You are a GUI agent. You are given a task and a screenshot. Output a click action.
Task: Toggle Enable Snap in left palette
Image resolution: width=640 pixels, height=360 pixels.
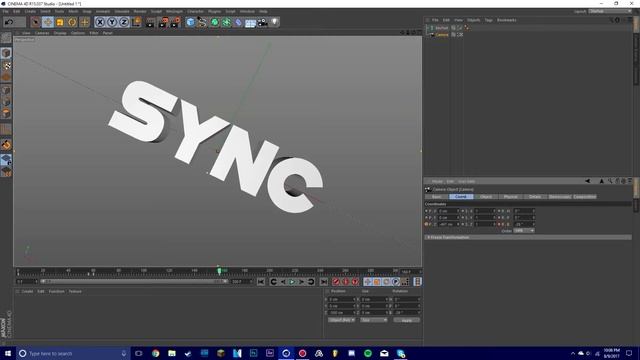click(6, 145)
